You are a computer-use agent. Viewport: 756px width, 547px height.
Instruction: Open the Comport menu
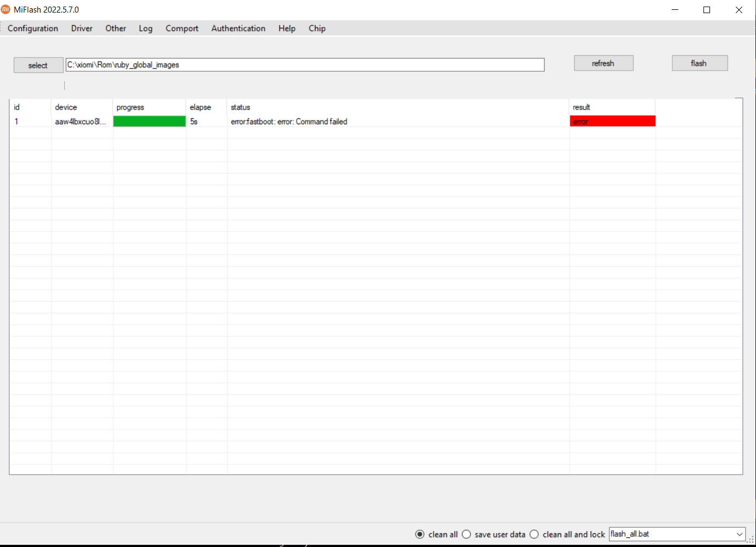[x=182, y=28]
